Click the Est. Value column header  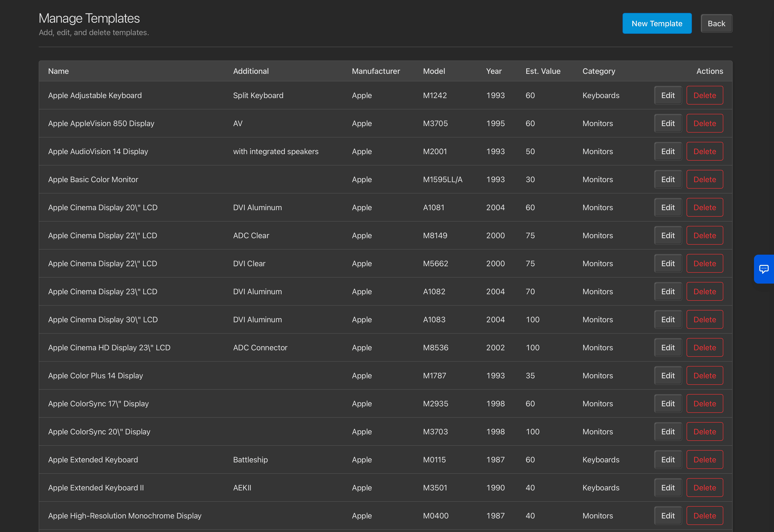coord(543,71)
